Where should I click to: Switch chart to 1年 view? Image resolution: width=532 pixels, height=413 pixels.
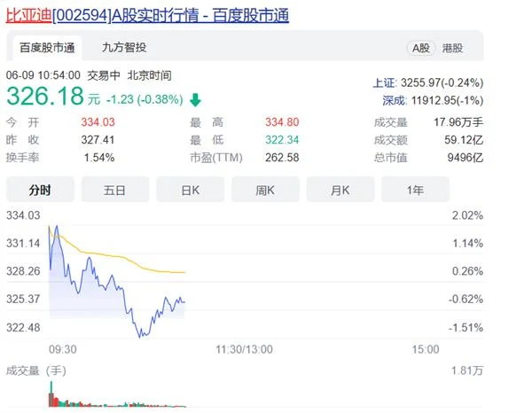click(415, 190)
